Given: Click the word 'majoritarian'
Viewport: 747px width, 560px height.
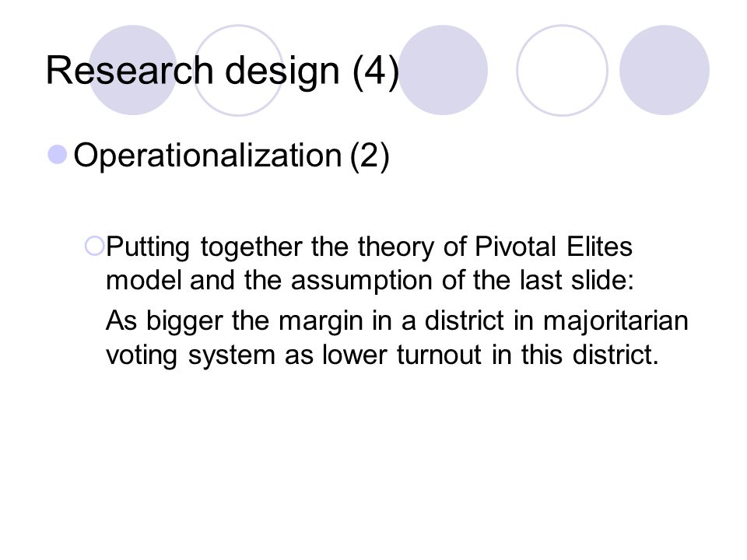Looking at the screenshot, I should click(x=615, y=321).
